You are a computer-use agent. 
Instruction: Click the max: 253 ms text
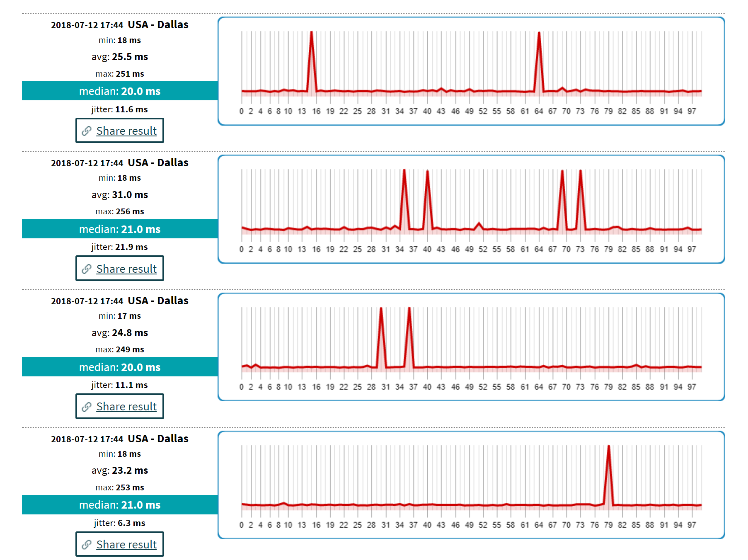pos(120,487)
